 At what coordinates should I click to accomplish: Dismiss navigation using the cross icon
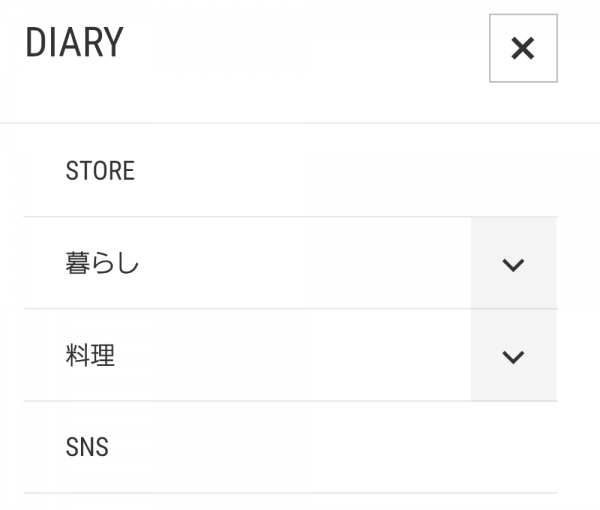(x=523, y=48)
